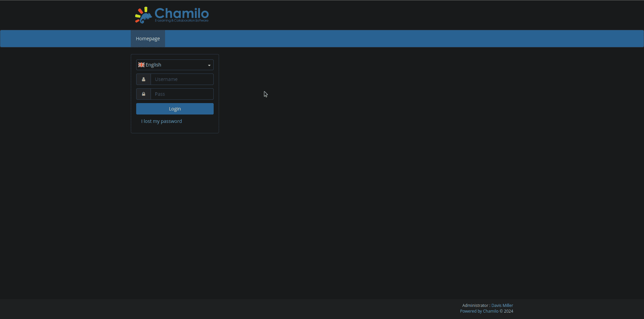This screenshot has width=644, height=319.
Task: Click the lock icon beside Pass
Action: tap(144, 94)
